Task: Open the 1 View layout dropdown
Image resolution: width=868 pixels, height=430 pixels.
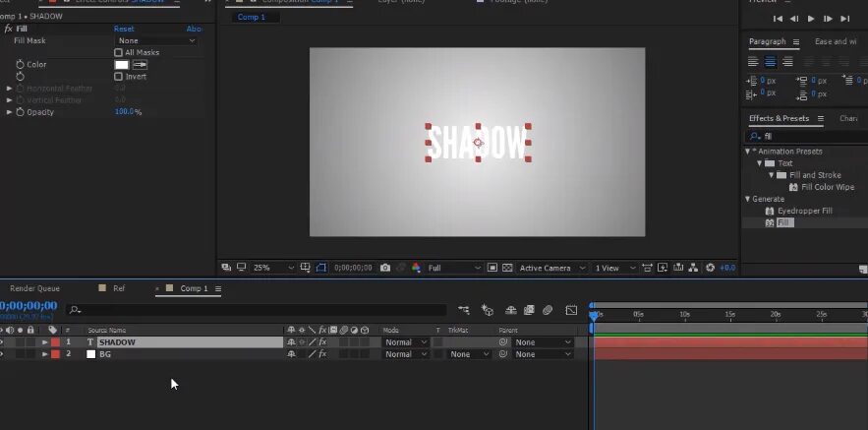Action: (614, 268)
